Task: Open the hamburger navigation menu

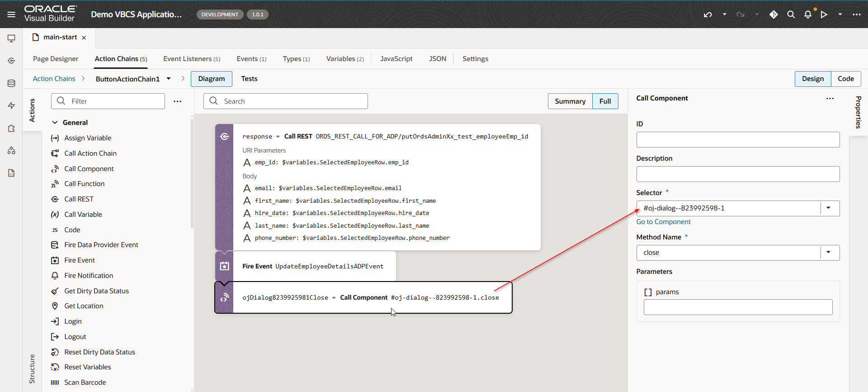Action: coord(11,14)
